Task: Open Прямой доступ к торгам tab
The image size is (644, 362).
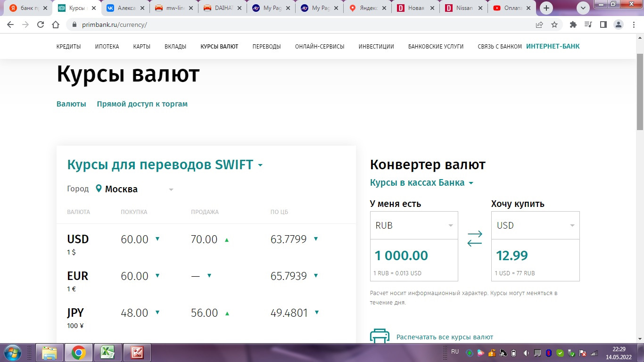Action: pos(142,104)
